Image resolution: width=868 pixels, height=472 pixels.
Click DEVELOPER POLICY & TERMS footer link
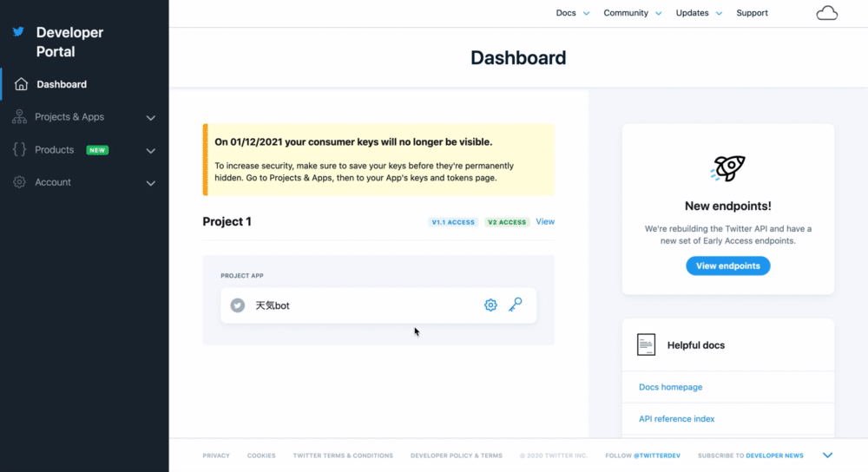click(457, 456)
